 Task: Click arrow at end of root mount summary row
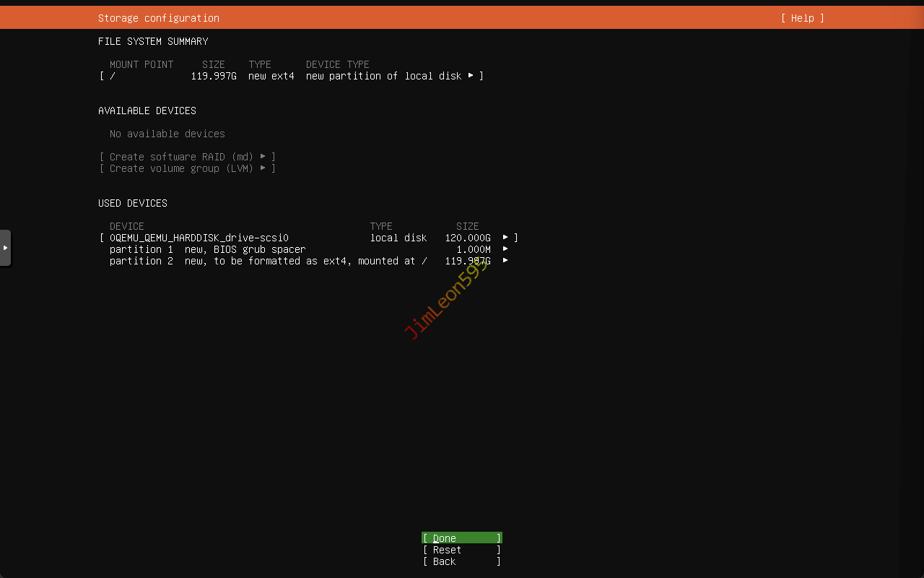point(471,75)
